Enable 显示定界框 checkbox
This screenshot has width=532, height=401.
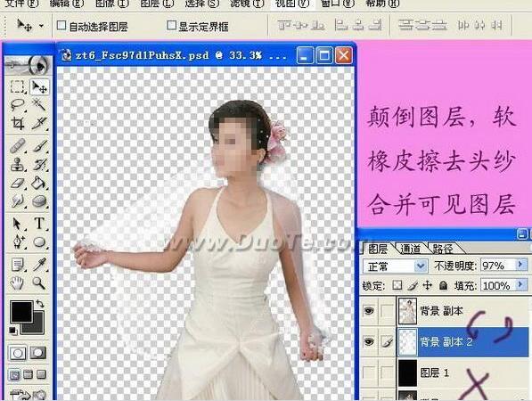tap(172, 25)
